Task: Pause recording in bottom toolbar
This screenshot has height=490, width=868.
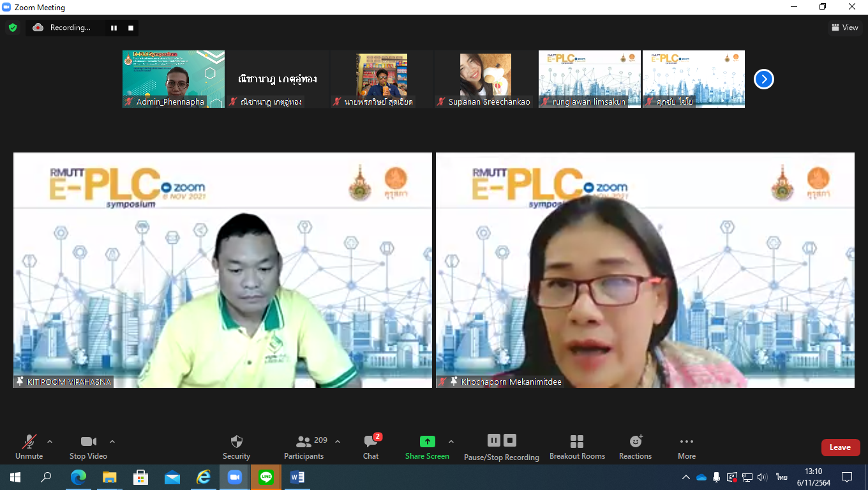Action: 493,440
